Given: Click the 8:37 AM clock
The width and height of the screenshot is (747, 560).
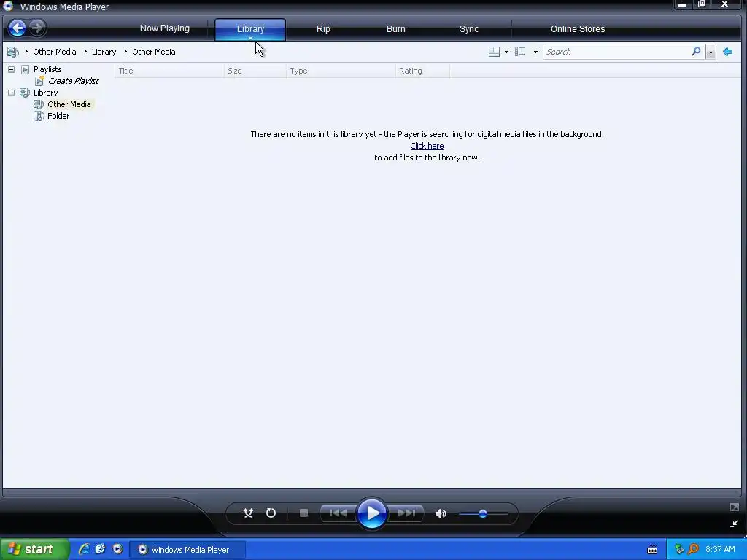Looking at the screenshot, I should point(720,550).
